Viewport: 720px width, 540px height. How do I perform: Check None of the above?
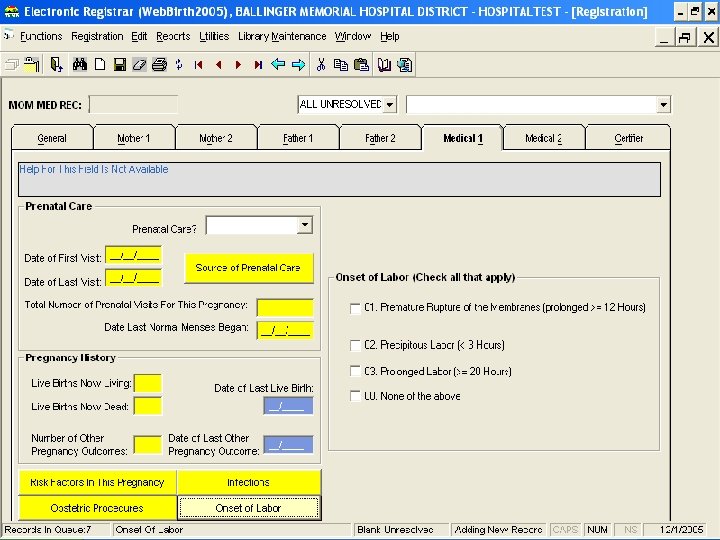tap(355, 396)
